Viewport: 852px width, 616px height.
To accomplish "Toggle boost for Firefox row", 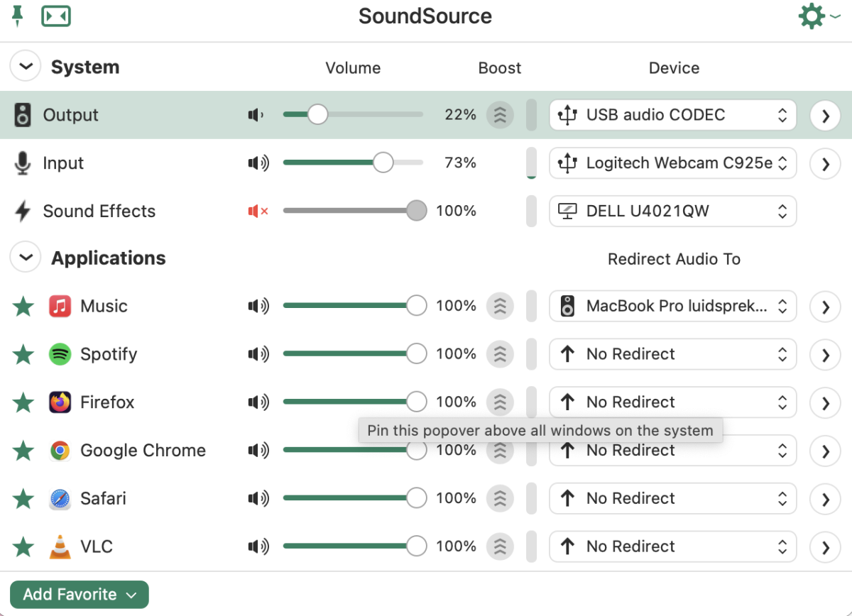I will click(x=500, y=402).
